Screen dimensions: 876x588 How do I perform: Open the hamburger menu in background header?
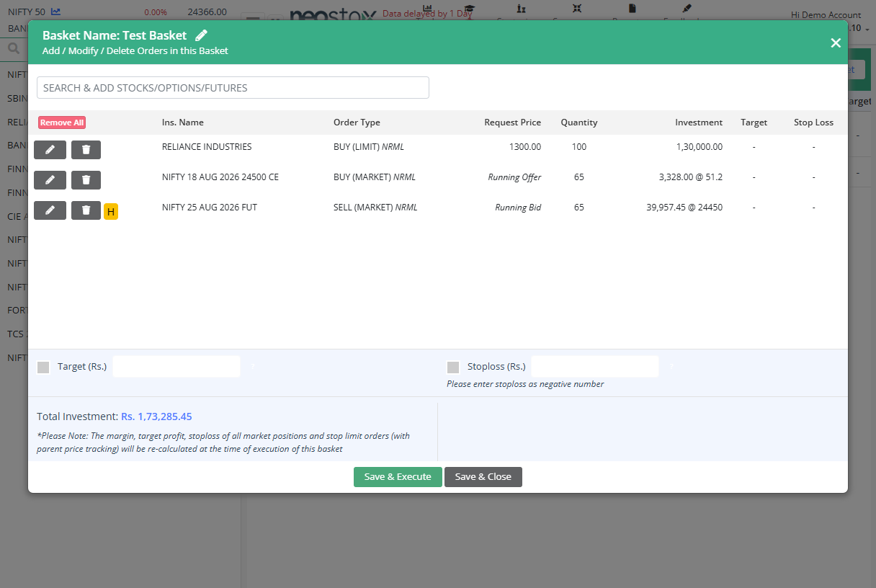252,19
